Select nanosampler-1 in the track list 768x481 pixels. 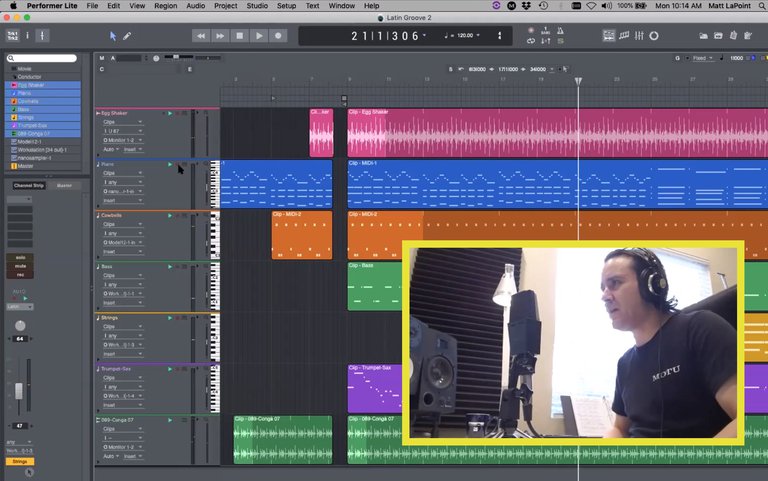pyautogui.click(x=43, y=158)
